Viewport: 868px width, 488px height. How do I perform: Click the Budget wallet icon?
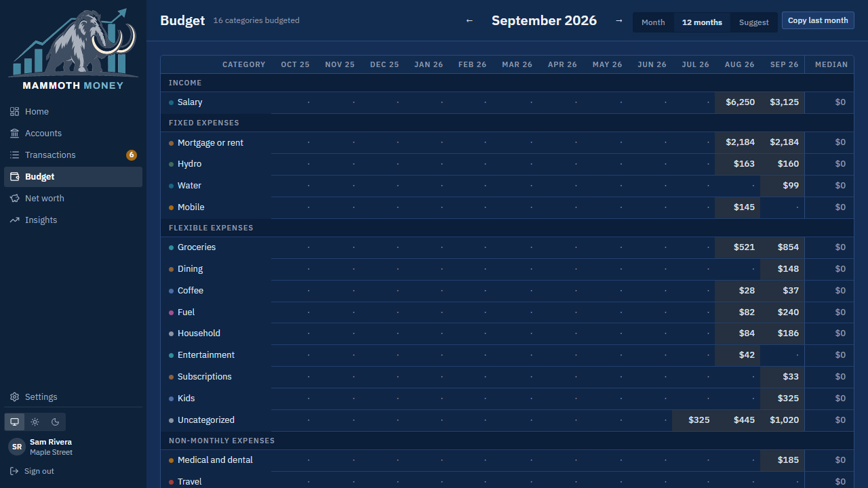[x=14, y=177]
